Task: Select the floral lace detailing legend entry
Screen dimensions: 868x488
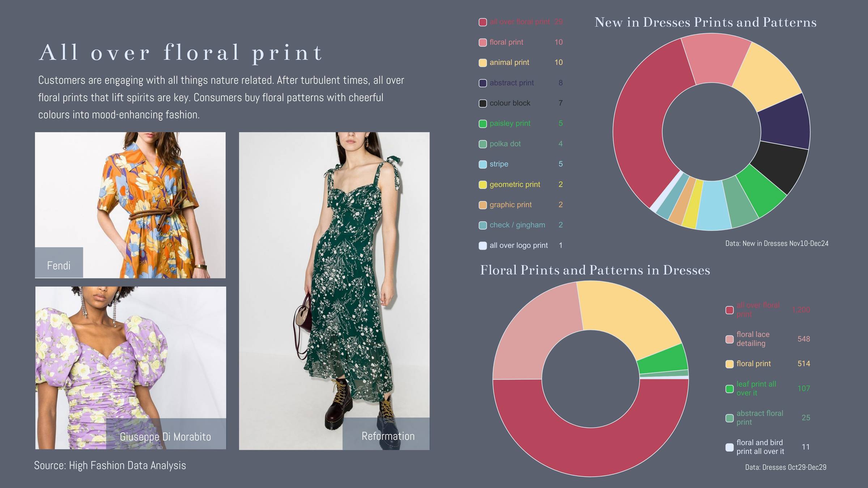Action: click(x=753, y=339)
